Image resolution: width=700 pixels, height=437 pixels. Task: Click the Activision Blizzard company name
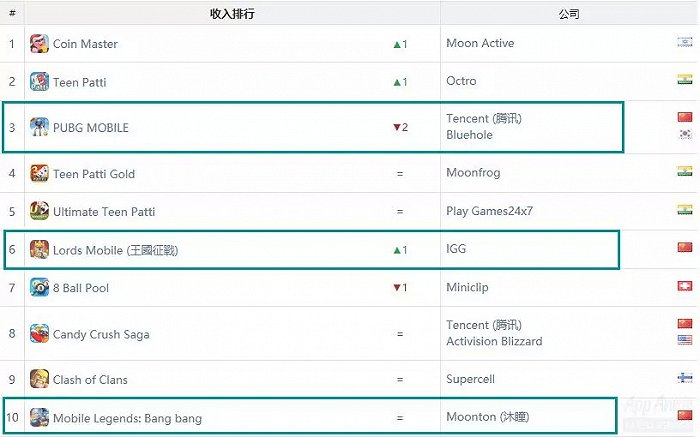[x=494, y=341]
